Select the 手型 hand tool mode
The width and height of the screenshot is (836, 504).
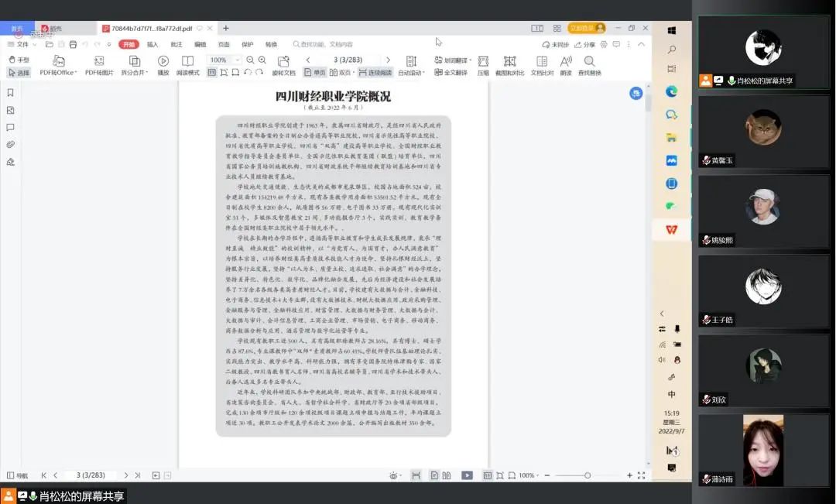pyautogui.click(x=19, y=60)
